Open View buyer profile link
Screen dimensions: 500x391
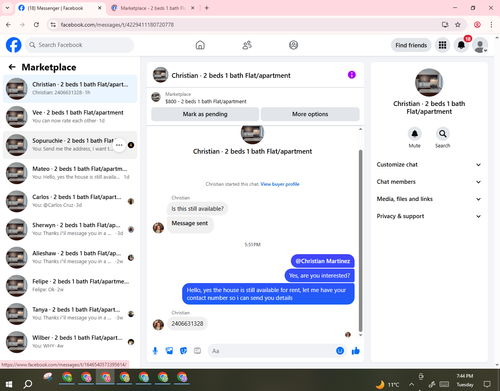tap(280, 184)
